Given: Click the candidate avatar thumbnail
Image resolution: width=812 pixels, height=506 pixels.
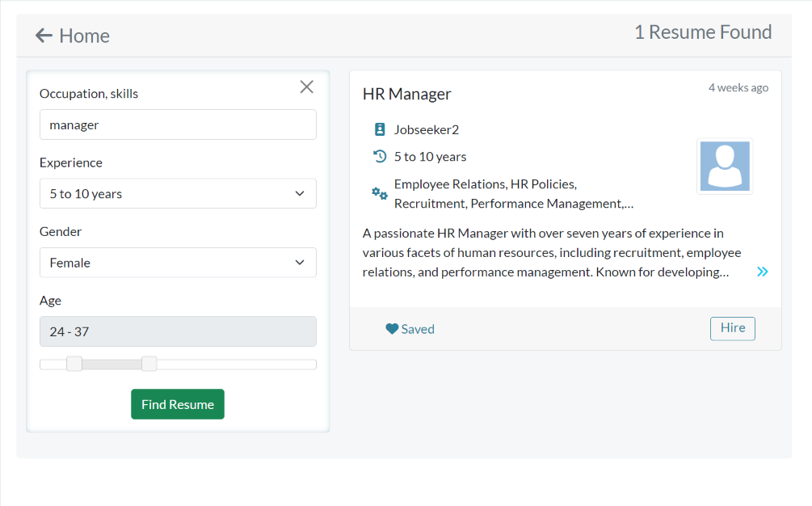Looking at the screenshot, I should pyautogui.click(x=725, y=167).
